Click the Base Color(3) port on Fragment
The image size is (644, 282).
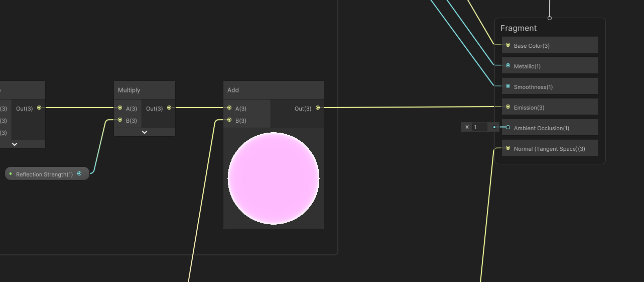click(x=508, y=45)
